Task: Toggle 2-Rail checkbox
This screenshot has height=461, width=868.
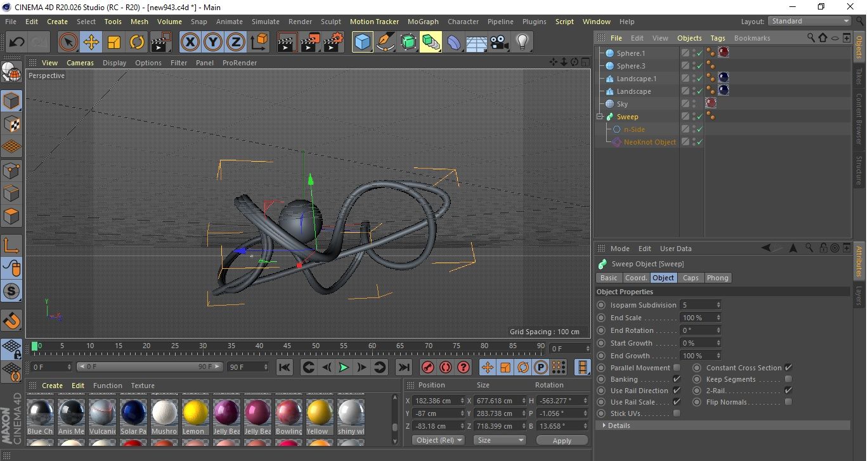Action: (788, 391)
